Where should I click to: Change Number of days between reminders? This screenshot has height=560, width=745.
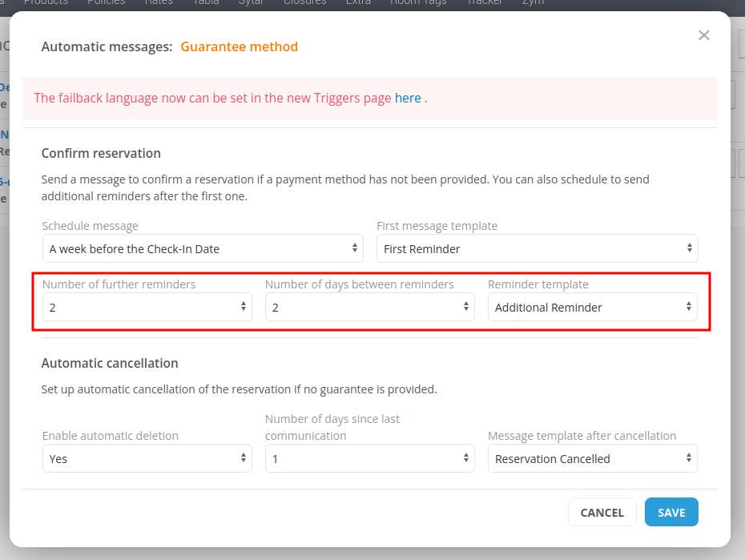pos(369,307)
